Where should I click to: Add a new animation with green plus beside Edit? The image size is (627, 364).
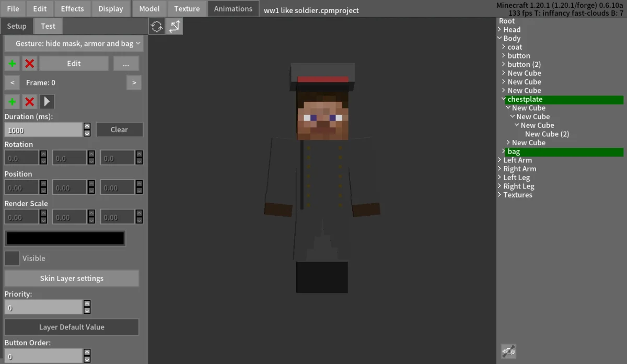pos(13,64)
